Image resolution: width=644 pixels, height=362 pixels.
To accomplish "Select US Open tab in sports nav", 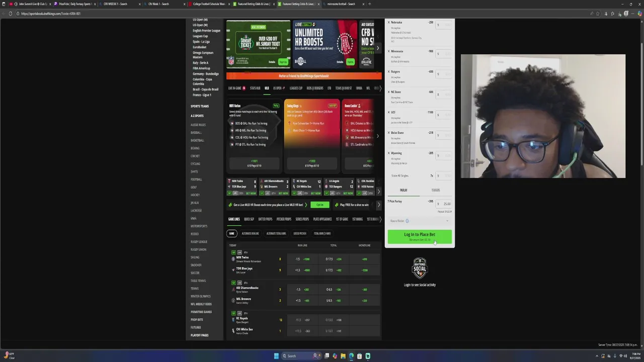I will (x=279, y=88).
